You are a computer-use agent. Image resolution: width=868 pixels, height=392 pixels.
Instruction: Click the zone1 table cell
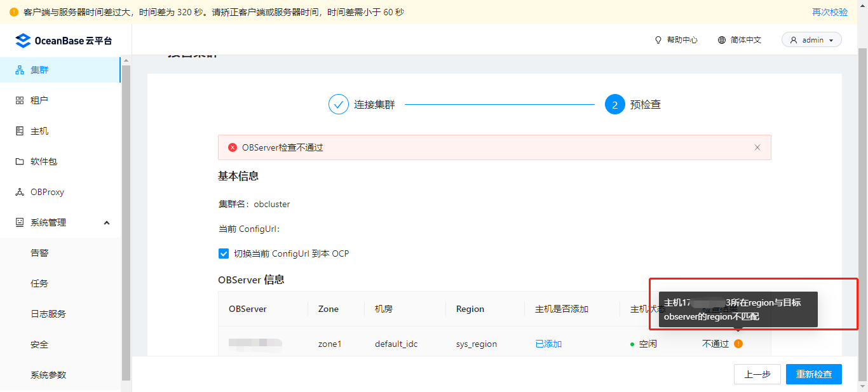pos(330,344)
